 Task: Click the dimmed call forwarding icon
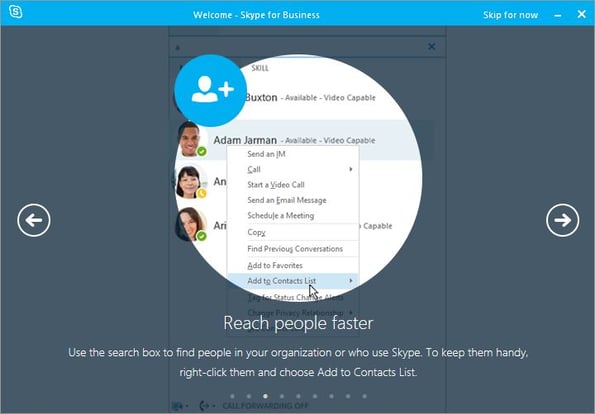pyautogui.click(x=205, y=406)
